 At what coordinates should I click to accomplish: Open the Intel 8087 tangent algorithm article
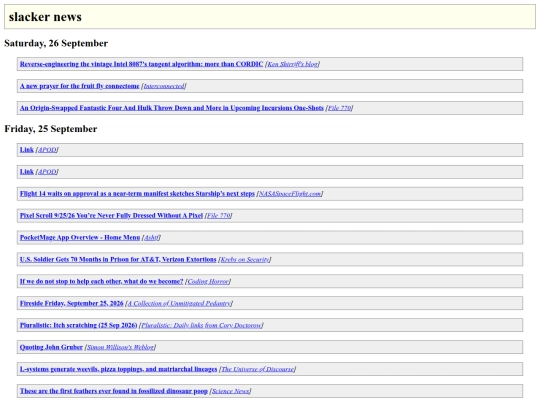(x=142, y=64)
